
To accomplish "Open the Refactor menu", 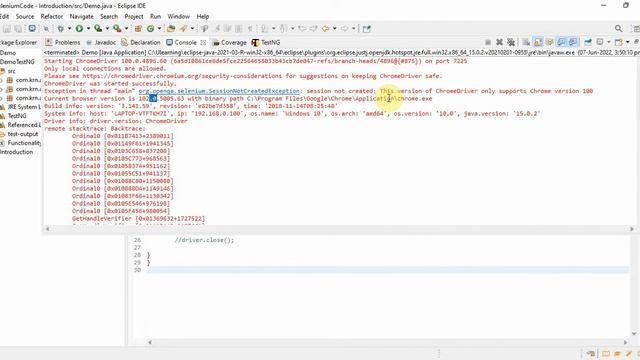I will point(52,16).
